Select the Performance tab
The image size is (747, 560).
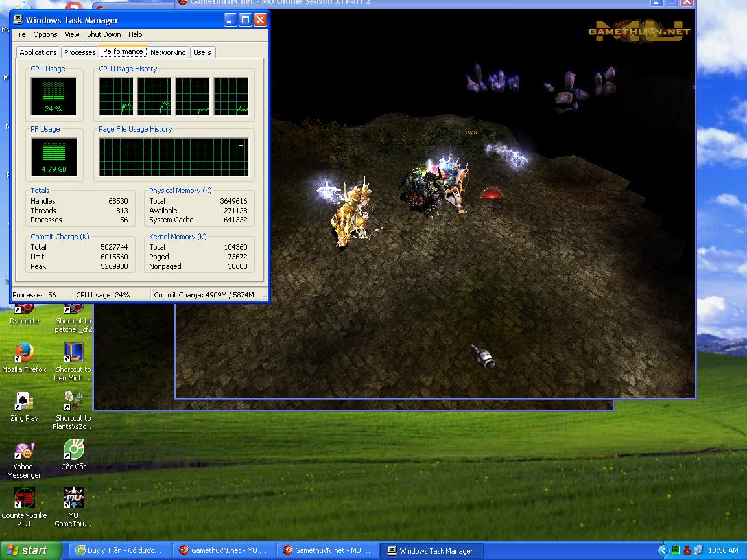click(123, 51)
